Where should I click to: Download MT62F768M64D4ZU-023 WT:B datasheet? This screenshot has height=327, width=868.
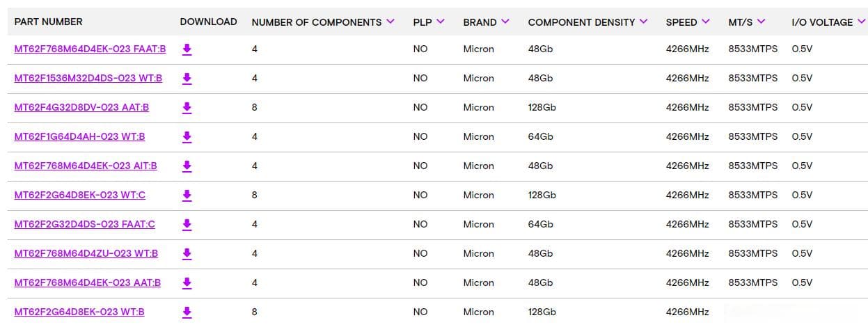(x=187, y=254)
